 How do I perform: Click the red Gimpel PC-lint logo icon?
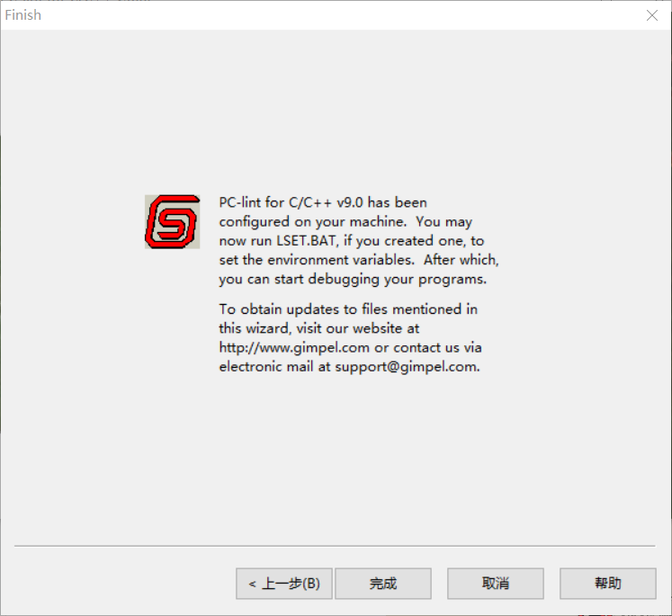pyautogui.click(x=173, y=221)
